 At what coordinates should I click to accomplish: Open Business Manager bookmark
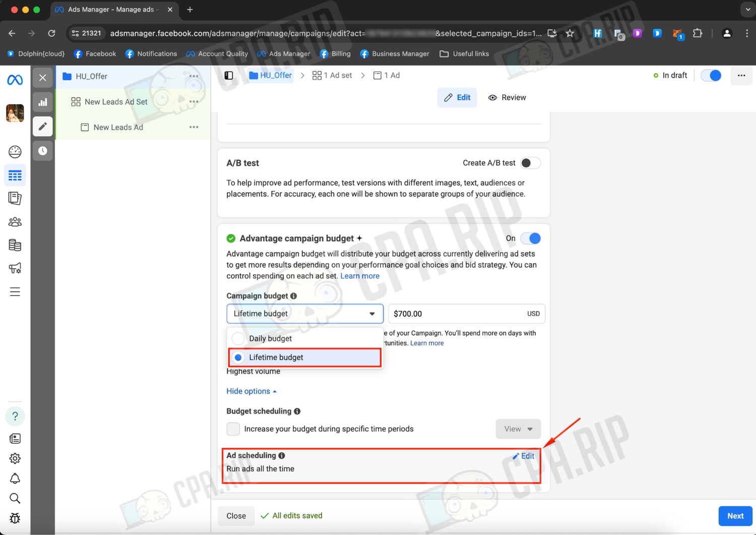395,54
